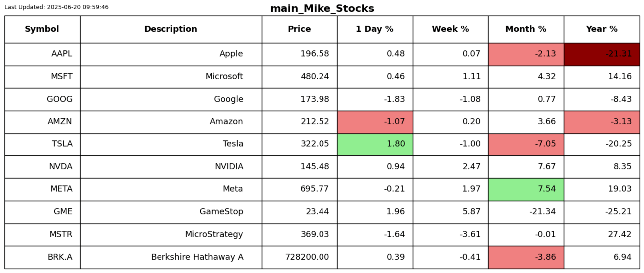
Task: Click the GameStop description cell
Action: 170,212
